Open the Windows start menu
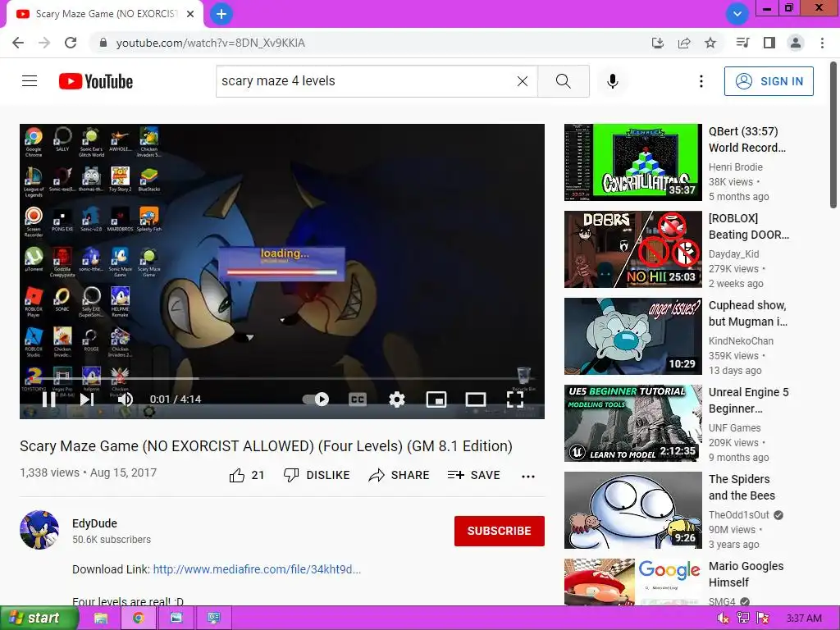Viewport: 840px width, 630px height. 39,619
